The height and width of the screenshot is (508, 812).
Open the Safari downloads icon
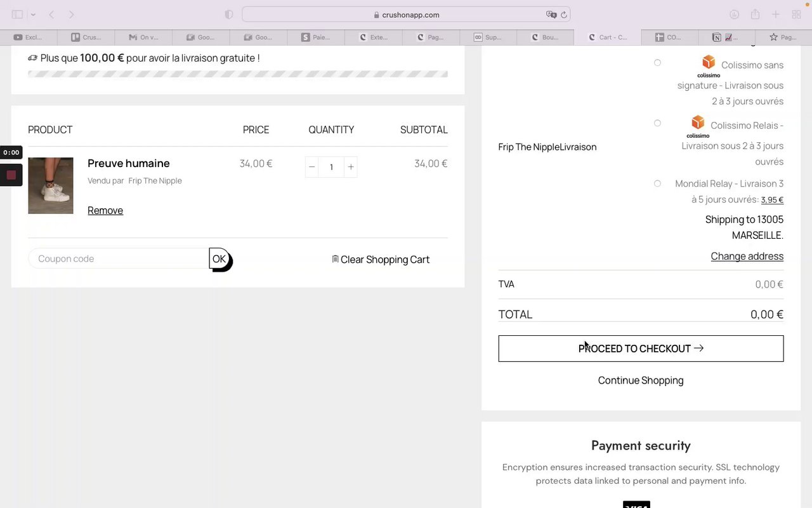tap(734, 15)
